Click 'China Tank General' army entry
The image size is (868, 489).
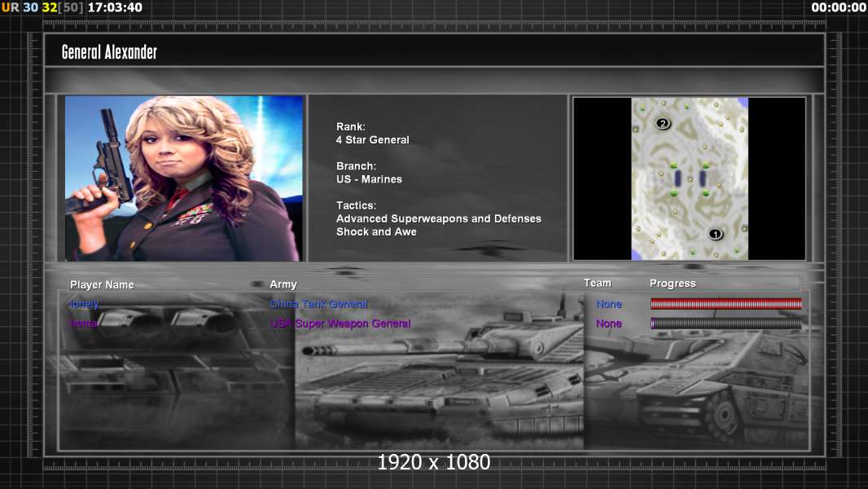tap(318, 304)
